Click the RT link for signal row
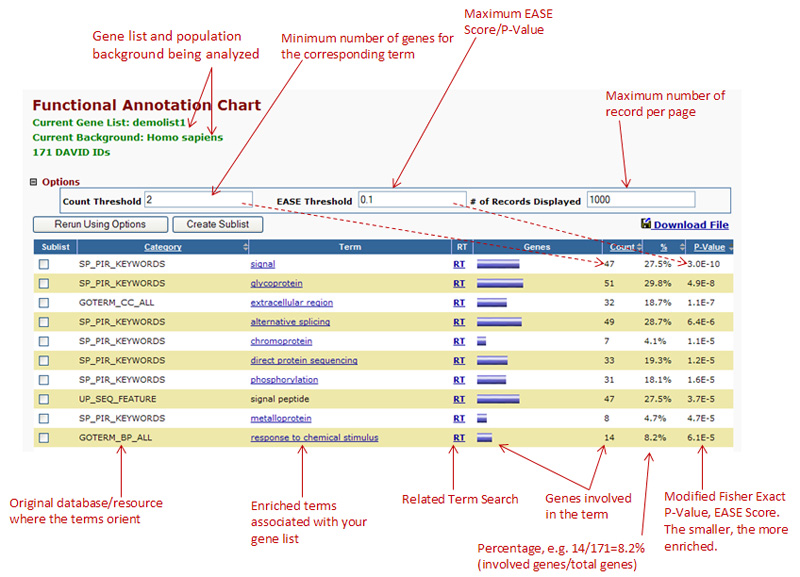Viewport: 800px width, 577px height. point(460,264)
